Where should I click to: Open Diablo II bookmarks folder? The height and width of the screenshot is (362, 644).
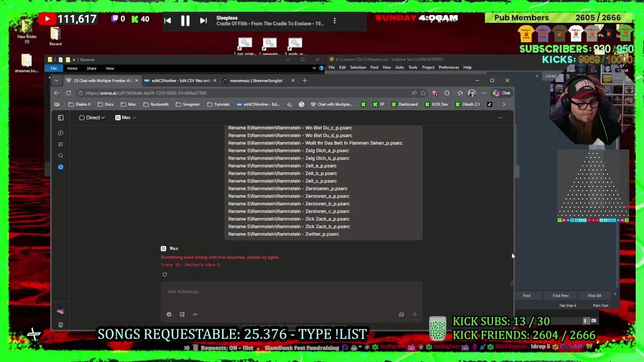[79, 105]
